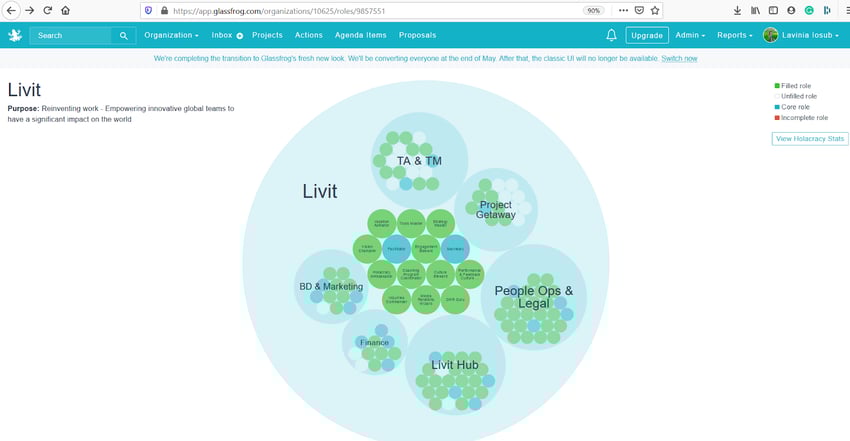Focus the Search input field
The image size is (850, 441).
click(x=70, y=36)
